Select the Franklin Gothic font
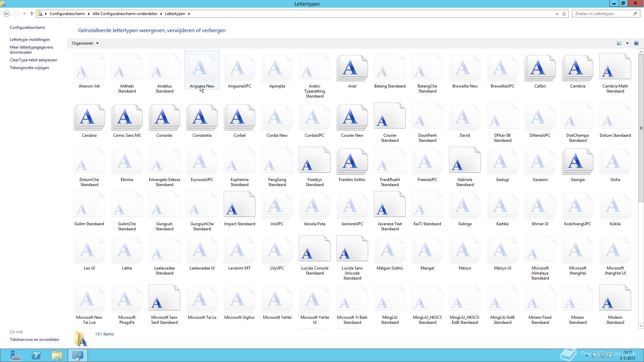This screenshot has width=644, height=362. coord(352,165)
